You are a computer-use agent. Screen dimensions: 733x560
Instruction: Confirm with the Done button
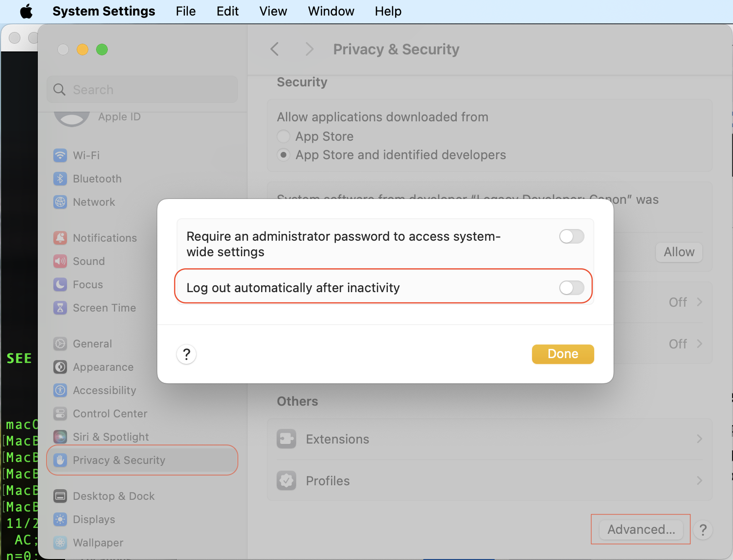click(563, 354)
